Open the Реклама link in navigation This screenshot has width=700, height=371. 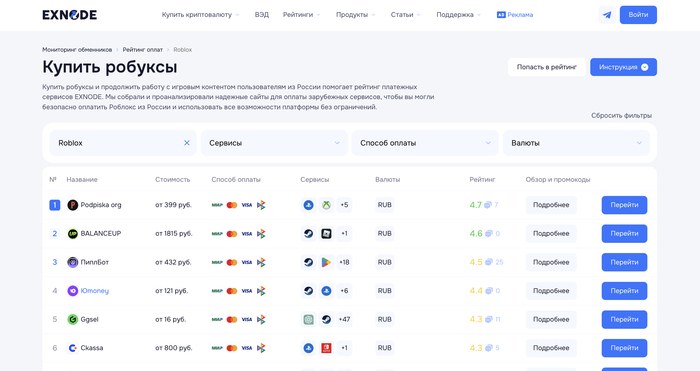(515, 15)
